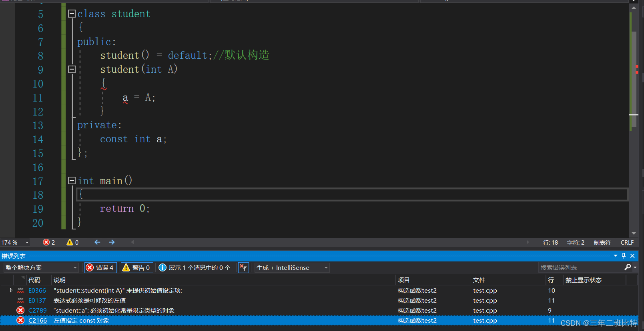Navigate backward with the left arrow
The image size is (644, 331).
pos(97,243)
